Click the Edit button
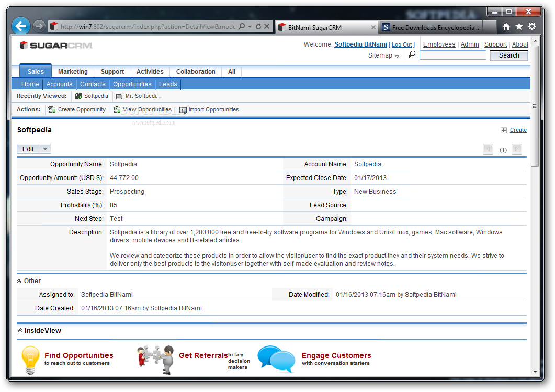 [28, 149]
